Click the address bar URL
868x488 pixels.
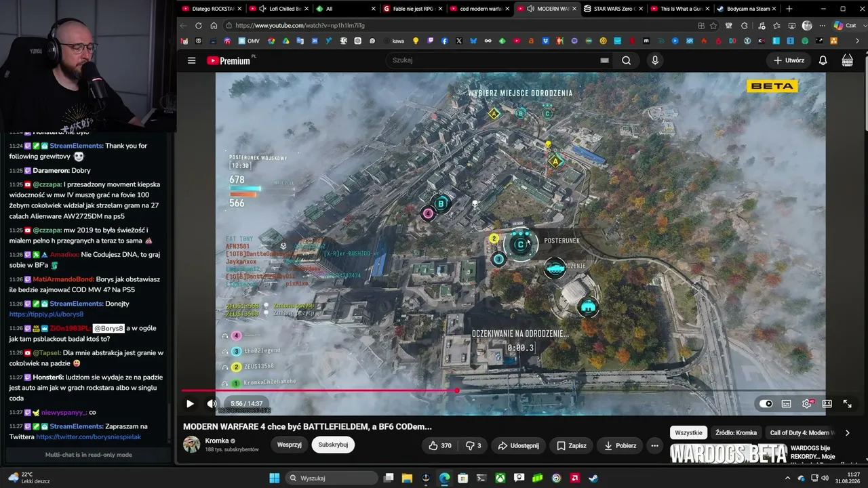[300, 26]
